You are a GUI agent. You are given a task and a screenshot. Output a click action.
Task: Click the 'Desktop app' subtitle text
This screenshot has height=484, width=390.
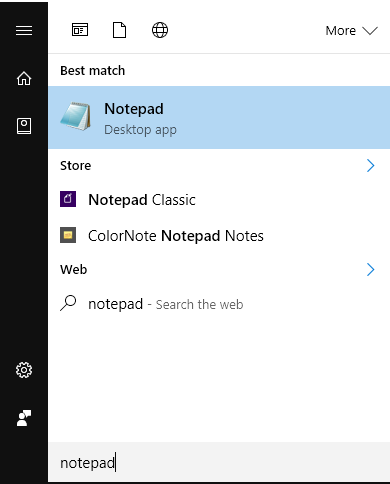[x=140, y=130]
